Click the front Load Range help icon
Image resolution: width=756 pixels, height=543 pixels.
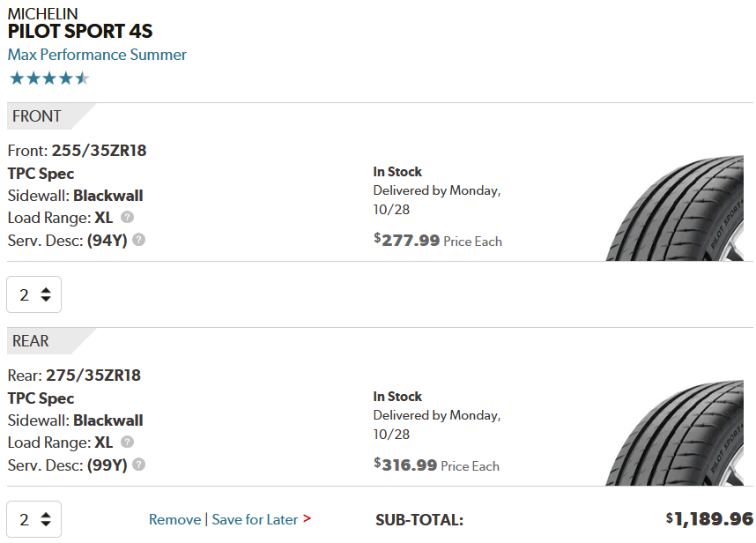pos(128,218)
